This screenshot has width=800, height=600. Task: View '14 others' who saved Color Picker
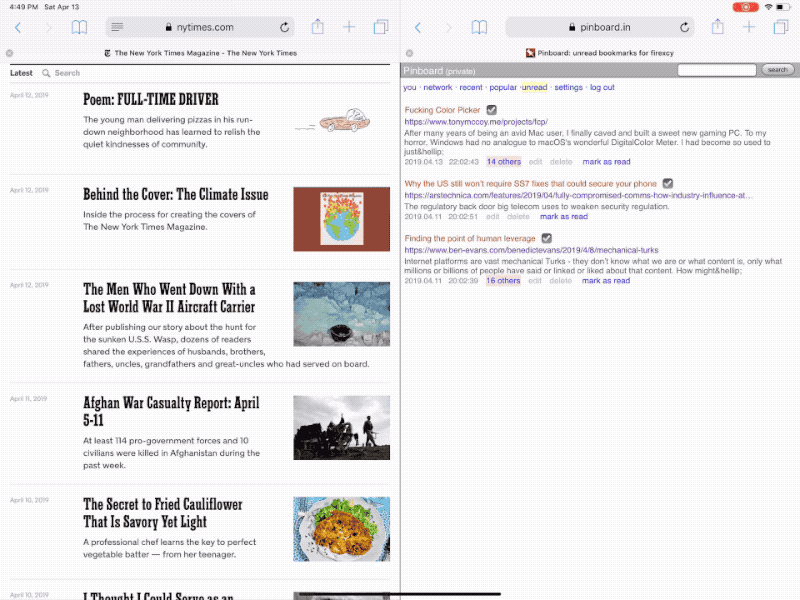pos(504,162)
